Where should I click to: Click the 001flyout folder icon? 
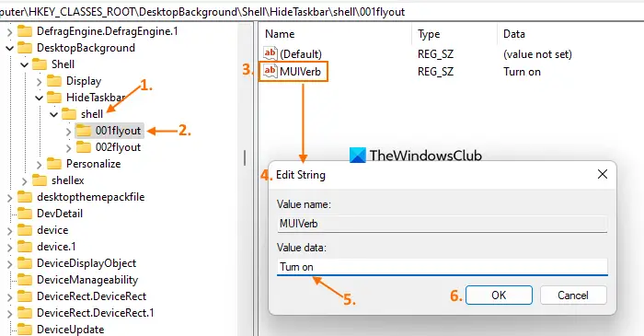(84, 131)
